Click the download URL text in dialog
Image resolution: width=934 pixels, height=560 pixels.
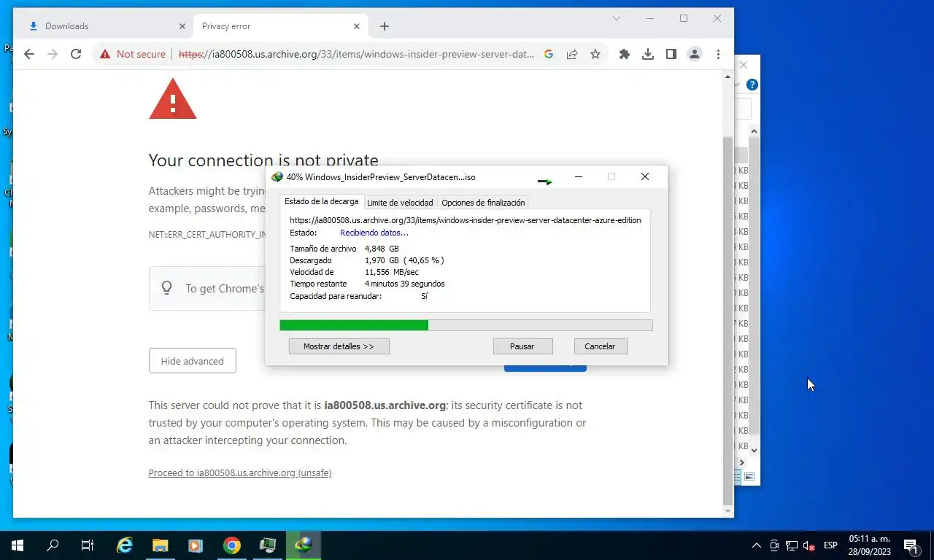[466, 220]
